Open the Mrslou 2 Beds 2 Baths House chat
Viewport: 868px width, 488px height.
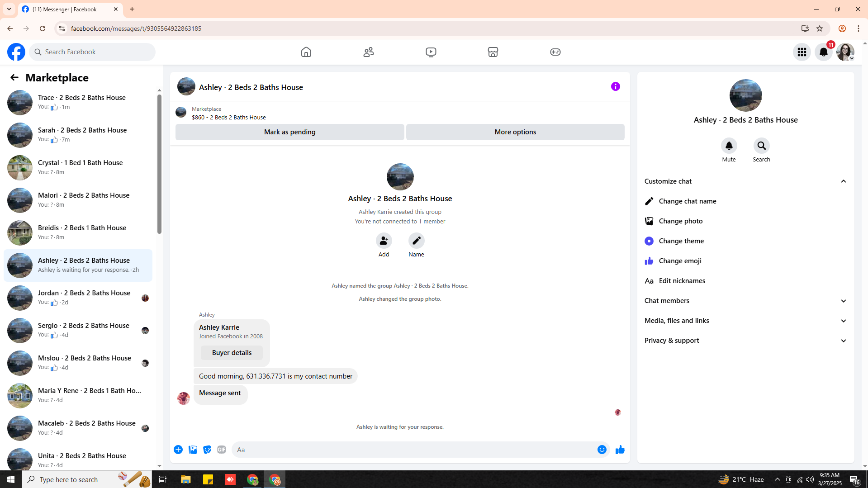click(78, 363)
